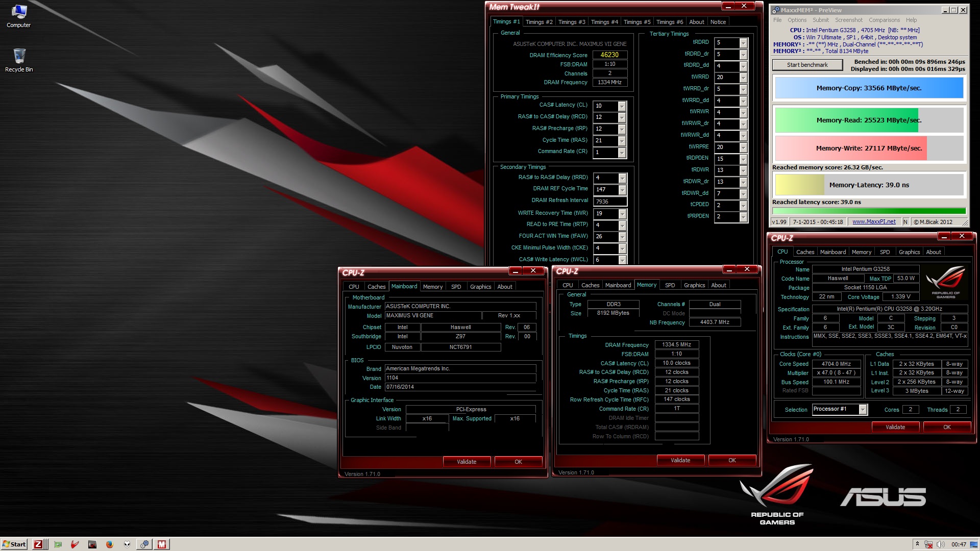Click the BIOS Date field 07/16/2014
The height and width of the screenshot is (551, 980).
tap(460, 387)
